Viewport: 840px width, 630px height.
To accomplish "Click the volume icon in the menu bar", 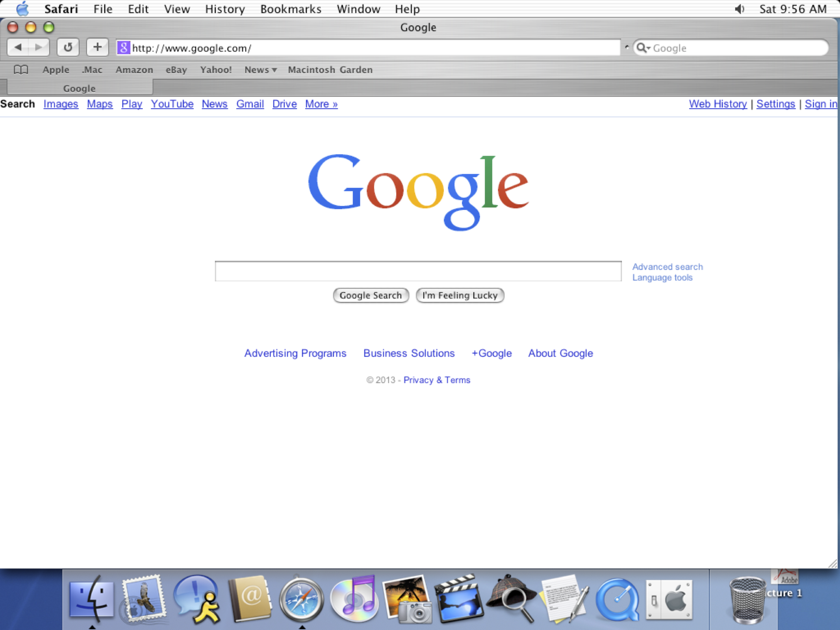I will coord(740,9).
